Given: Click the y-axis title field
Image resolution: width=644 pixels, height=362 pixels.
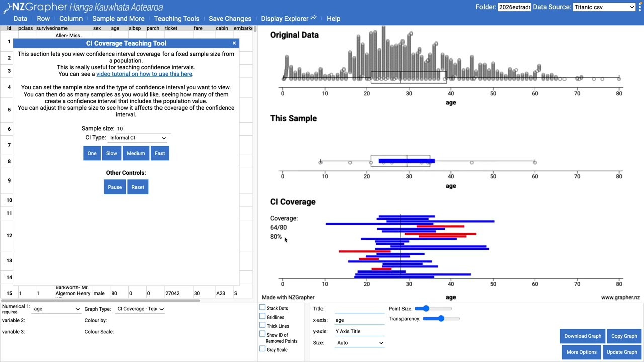Looking at the screenshot, I should (x=360, y=332).
